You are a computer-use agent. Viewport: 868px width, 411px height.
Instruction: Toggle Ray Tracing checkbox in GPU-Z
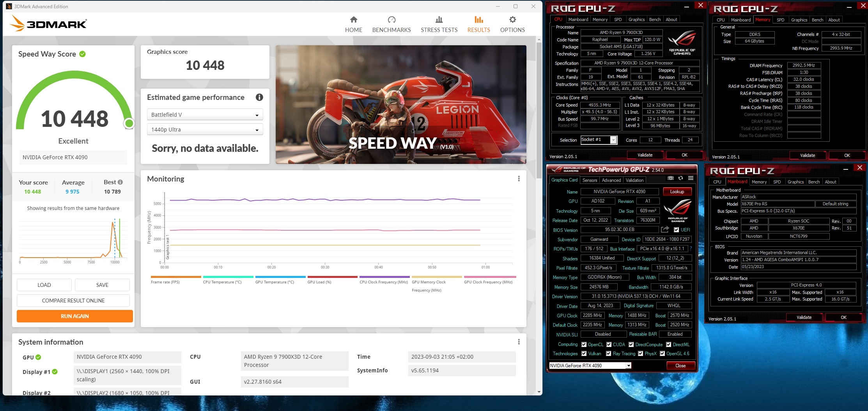click(x=608, y=354)
